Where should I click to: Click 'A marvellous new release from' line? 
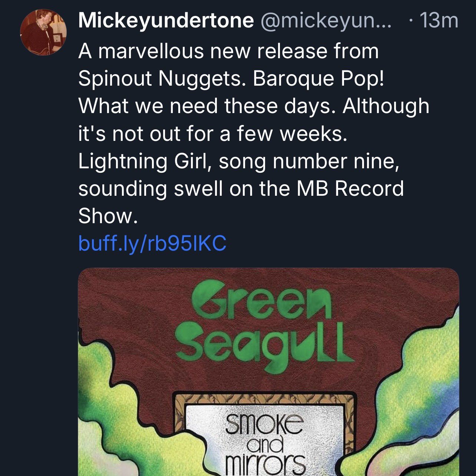(228, 51)
